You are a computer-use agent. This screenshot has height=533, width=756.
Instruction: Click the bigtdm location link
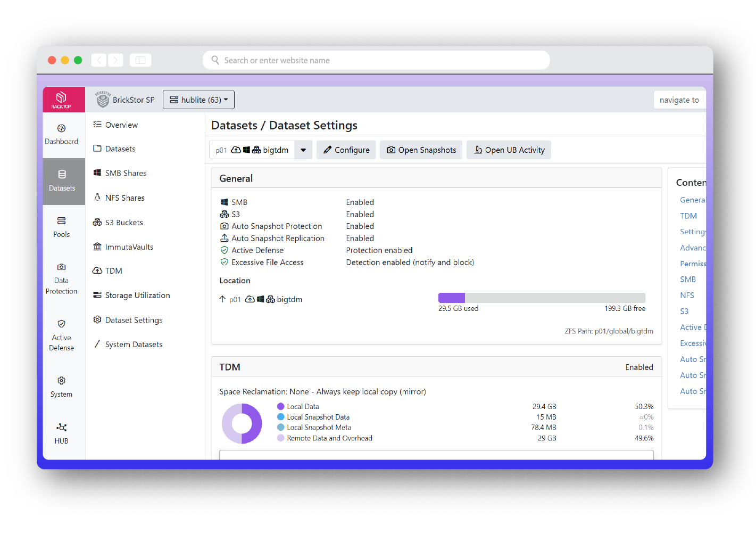click(289, 299)
